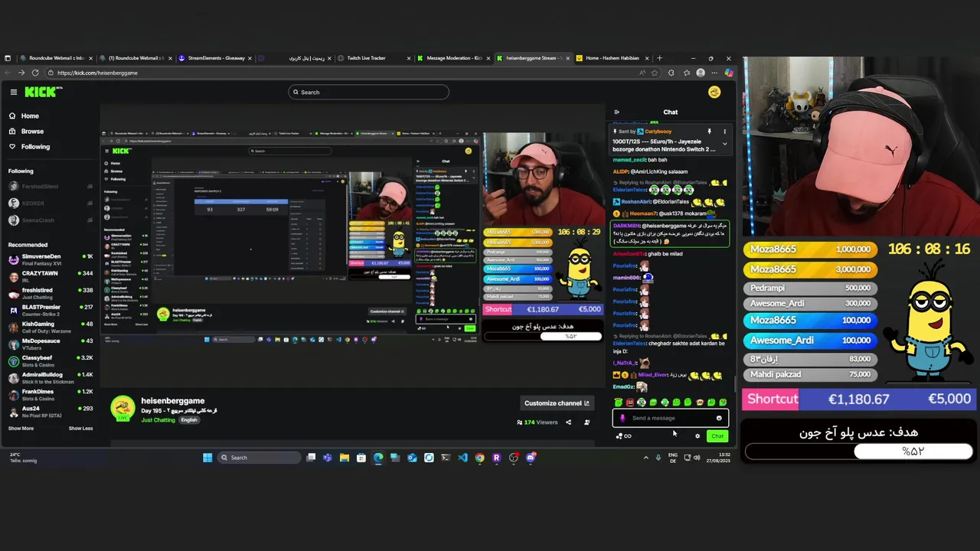Click the Windows taskbar Search box

point(260,458)
